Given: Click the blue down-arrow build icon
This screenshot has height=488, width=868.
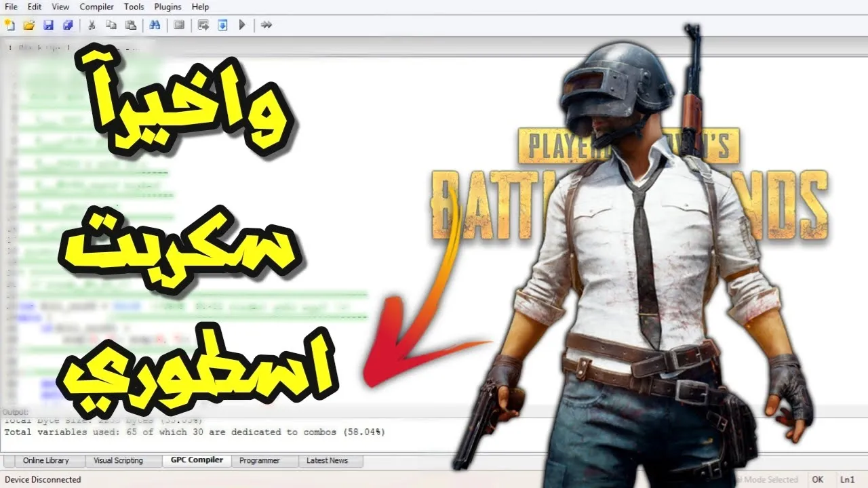Looking at the screenshot, I should [222, 25].
